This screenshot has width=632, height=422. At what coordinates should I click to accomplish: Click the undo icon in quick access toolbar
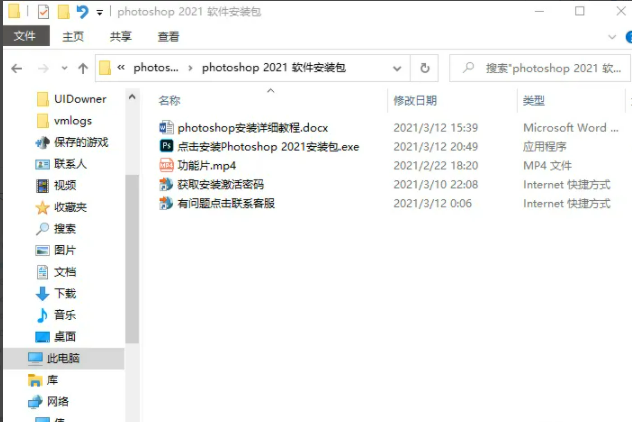click(82, 11)
